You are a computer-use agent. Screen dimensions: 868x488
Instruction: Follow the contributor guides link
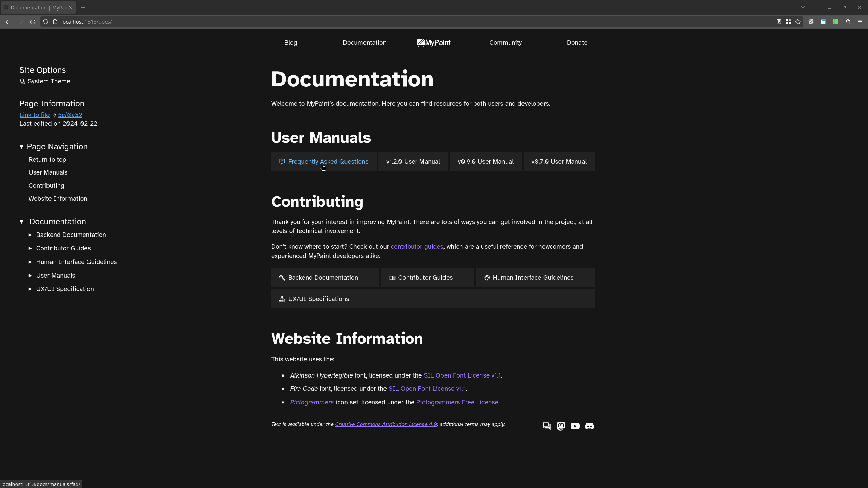tap(417, 247)
